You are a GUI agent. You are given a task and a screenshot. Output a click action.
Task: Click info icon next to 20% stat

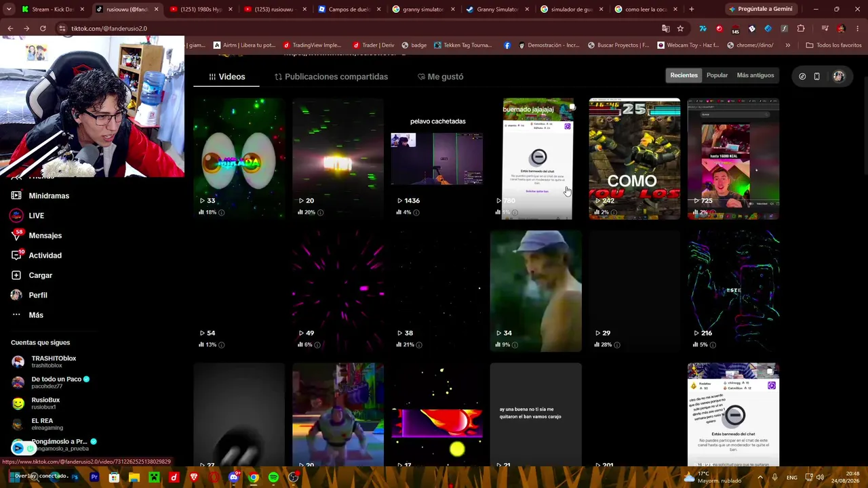coord(320,212)
